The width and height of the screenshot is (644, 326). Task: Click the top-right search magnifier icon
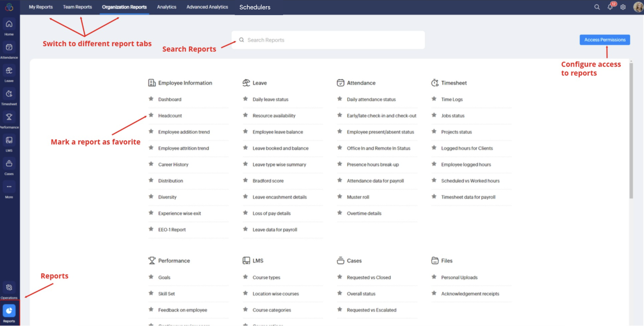pos(597,7)
